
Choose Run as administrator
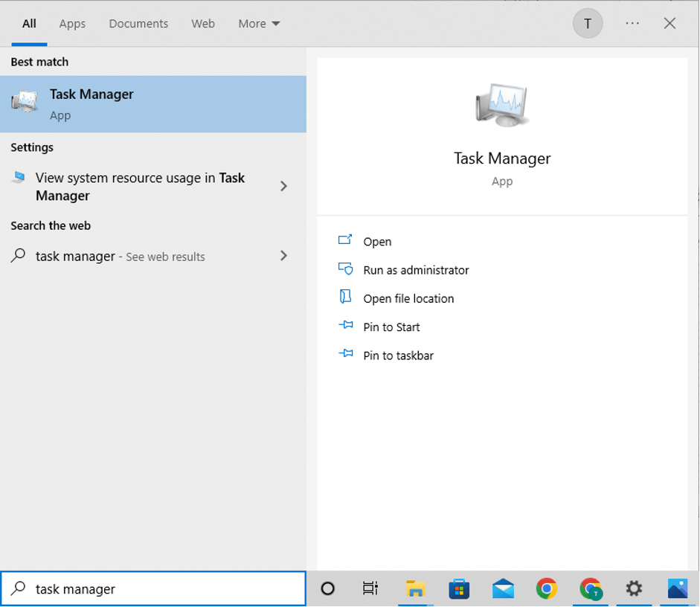click(x=416, y=270)
